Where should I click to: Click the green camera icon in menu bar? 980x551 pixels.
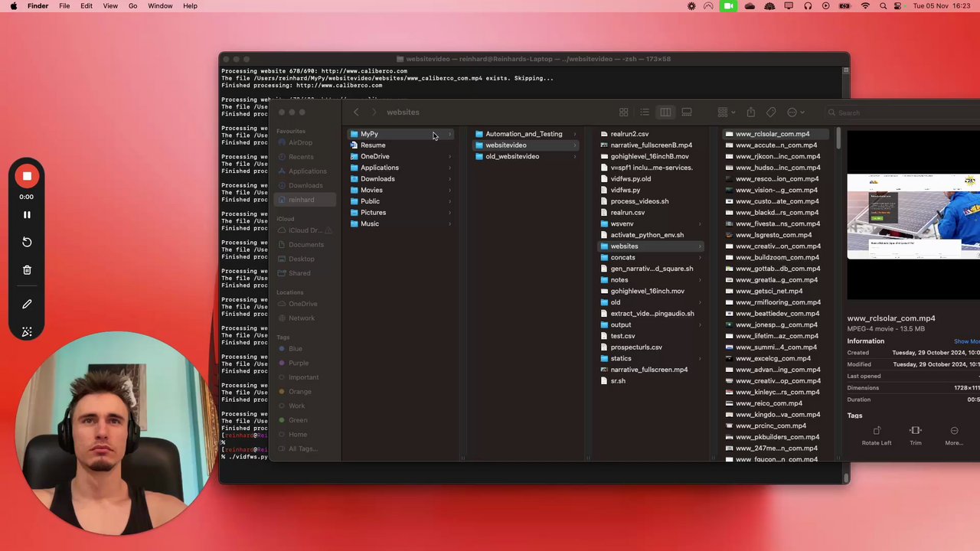pos(728,6)
